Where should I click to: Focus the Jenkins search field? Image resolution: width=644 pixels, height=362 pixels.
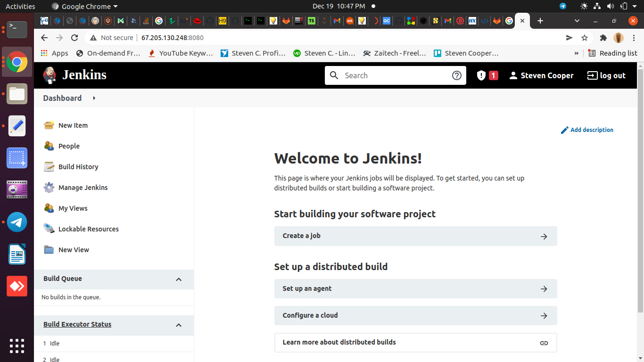point(395,75)
